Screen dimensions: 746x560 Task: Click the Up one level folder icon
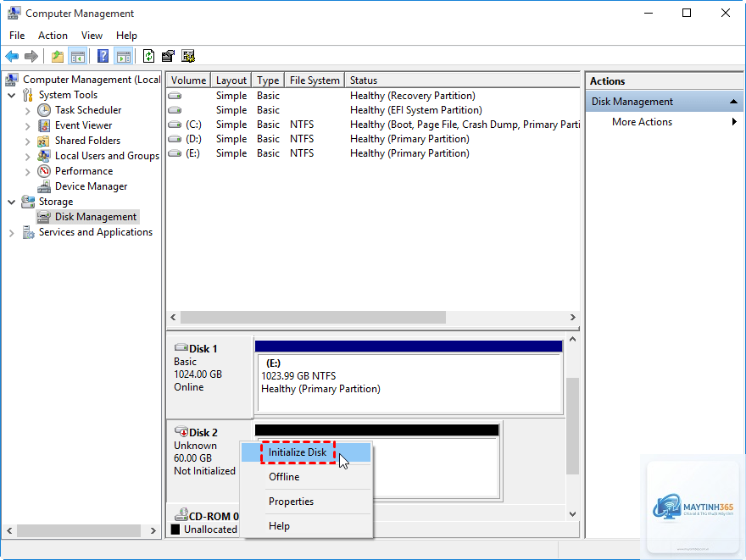coord(57,57)
